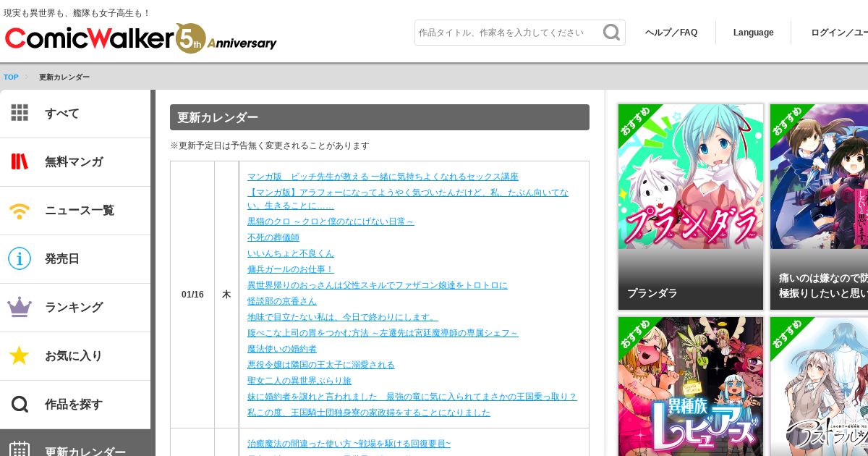Select the 更新カレンダー sidebar item
This screenshot has height=456, width=868.
[x=75, y=443]
